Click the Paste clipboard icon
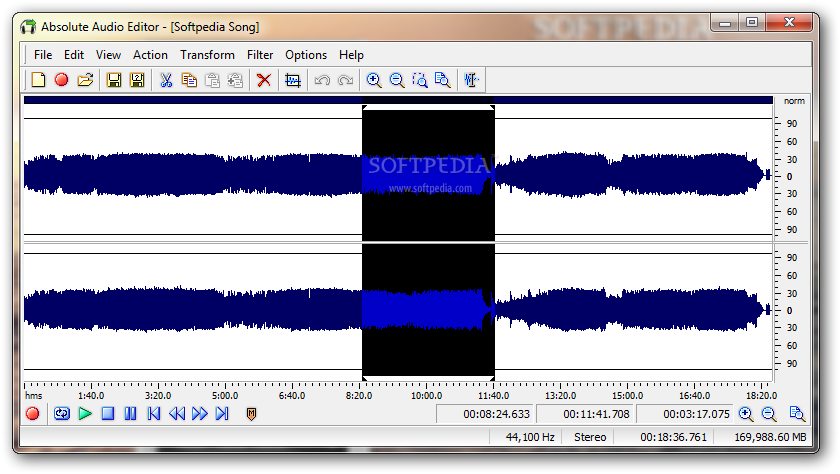 click(213, 80)
